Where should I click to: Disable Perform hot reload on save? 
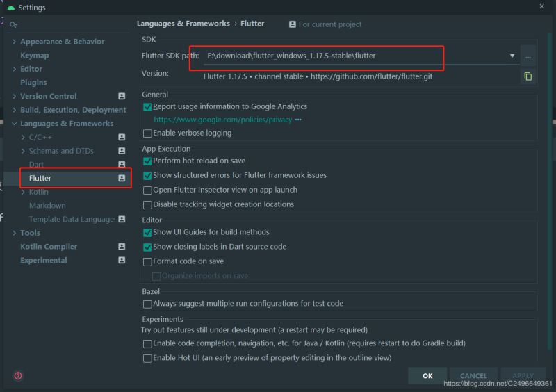(x=147, y=161)
